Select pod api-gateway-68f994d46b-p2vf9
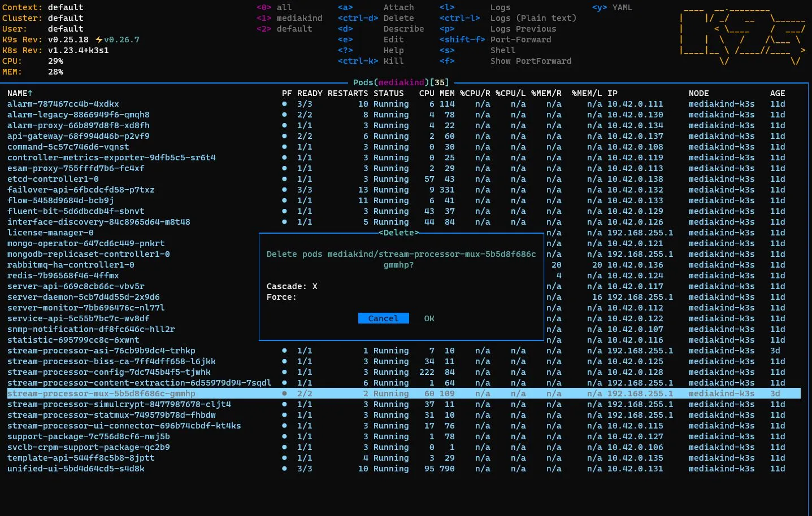 (x=78, y=136)
